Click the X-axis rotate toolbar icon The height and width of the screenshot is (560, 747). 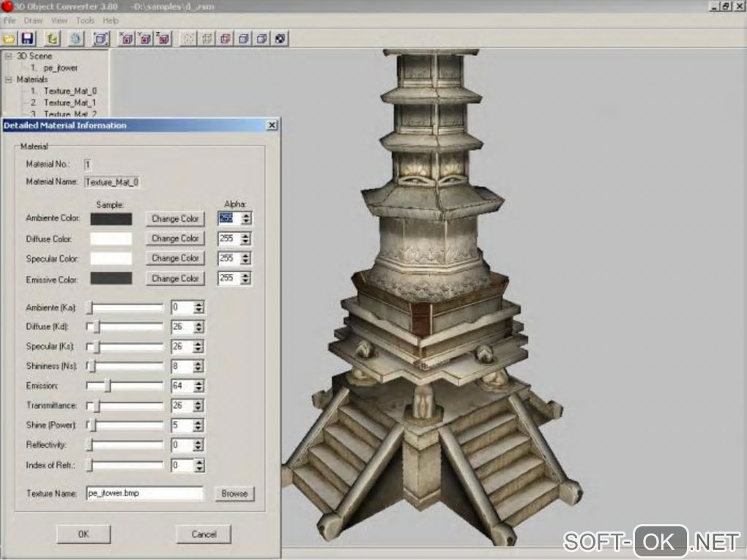click(127, 38)
